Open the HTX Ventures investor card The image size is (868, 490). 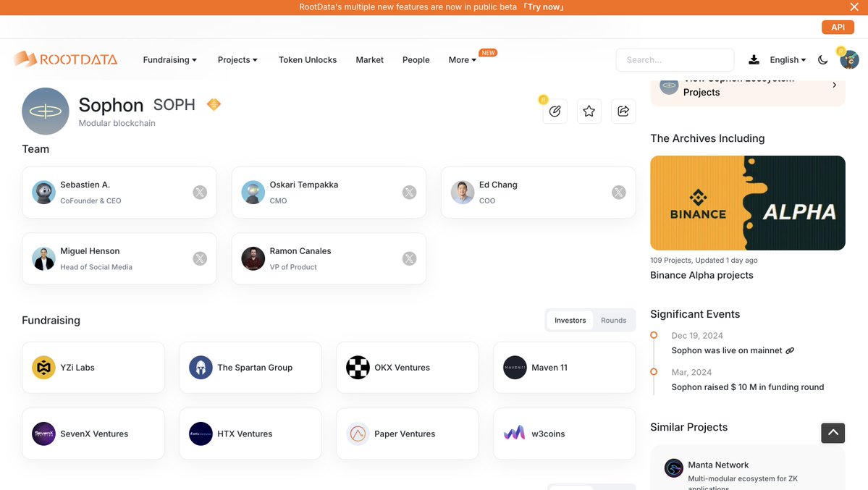250,434
